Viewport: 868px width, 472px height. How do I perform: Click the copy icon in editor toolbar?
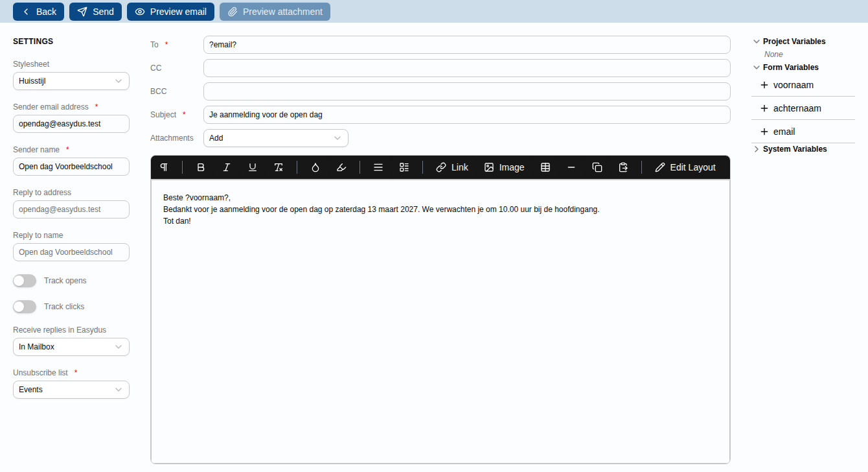coord(597,167)
